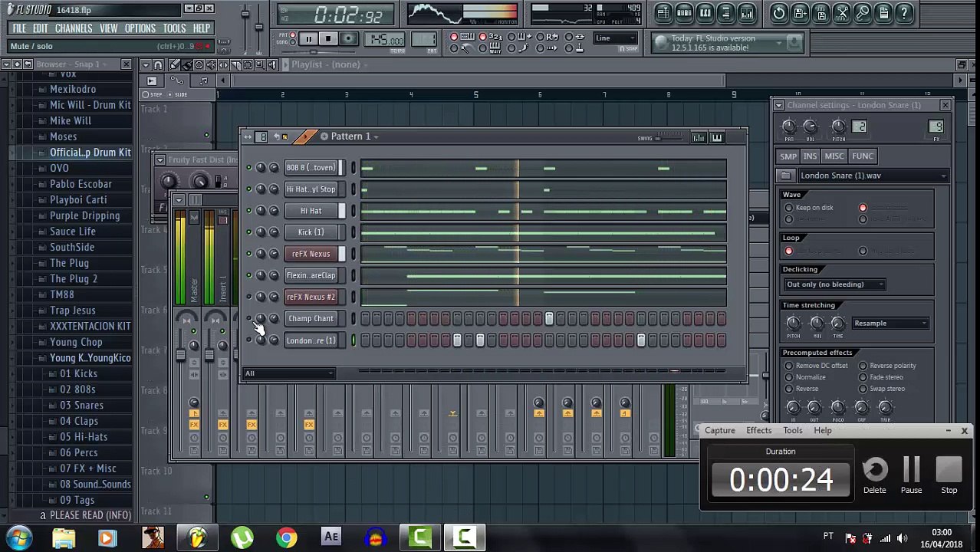This screenshot has width=980, height=552.
Task: Click the browse sample folder icon
Action: pos(786,176)
